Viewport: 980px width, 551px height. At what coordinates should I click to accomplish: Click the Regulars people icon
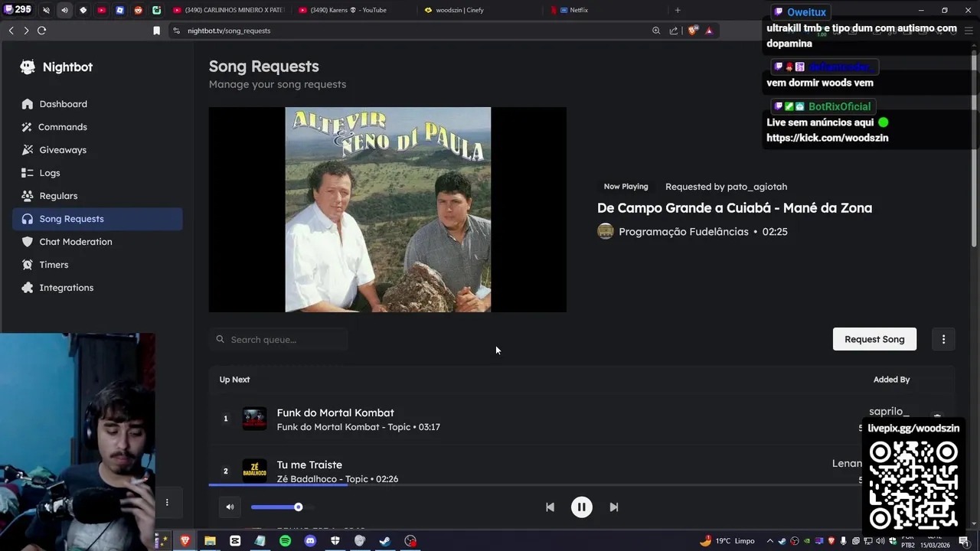click(28, 196)
